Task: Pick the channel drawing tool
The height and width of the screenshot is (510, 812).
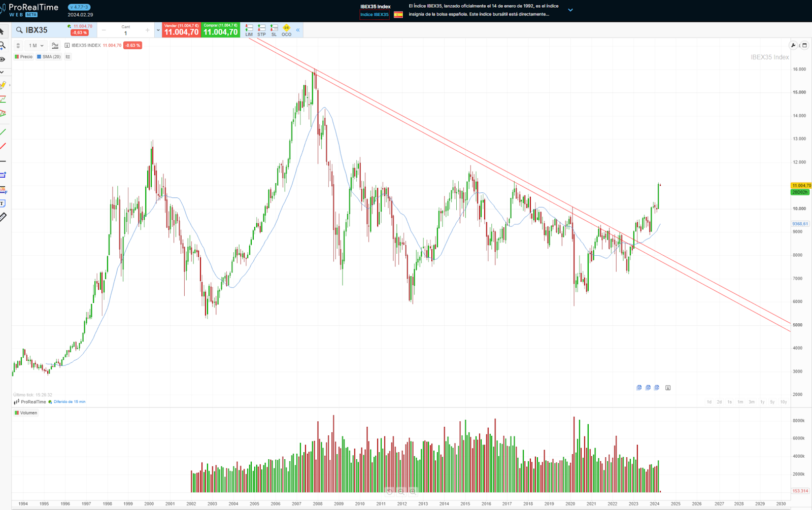Action: pyautogui.click(x=3, y=99)
